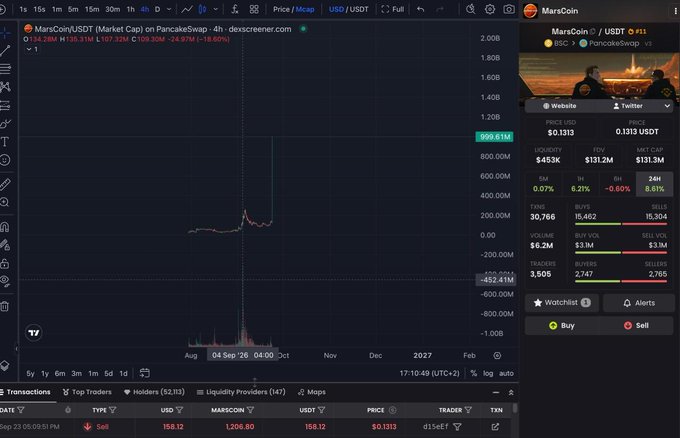This screenshot has height=438, width=680.
Task: Select the brush drawing tool
Action: coord(5,124)
